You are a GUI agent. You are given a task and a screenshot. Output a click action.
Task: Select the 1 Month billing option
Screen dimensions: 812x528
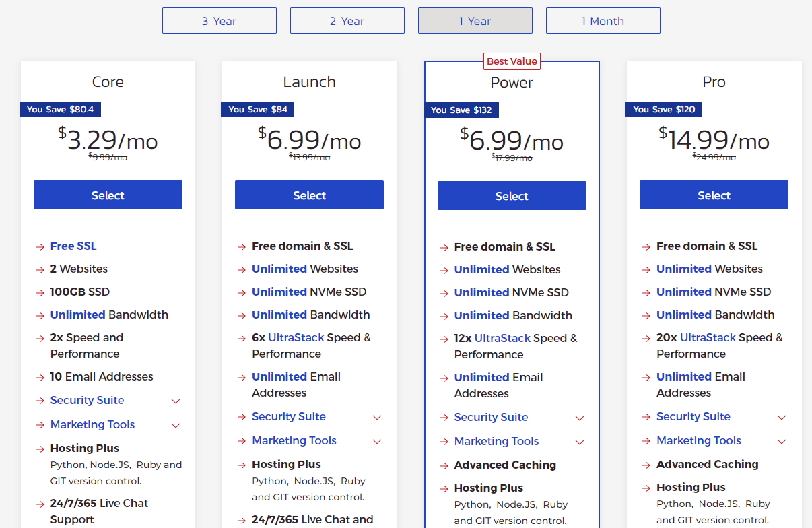pyautogui.click(x=603, y=21)
